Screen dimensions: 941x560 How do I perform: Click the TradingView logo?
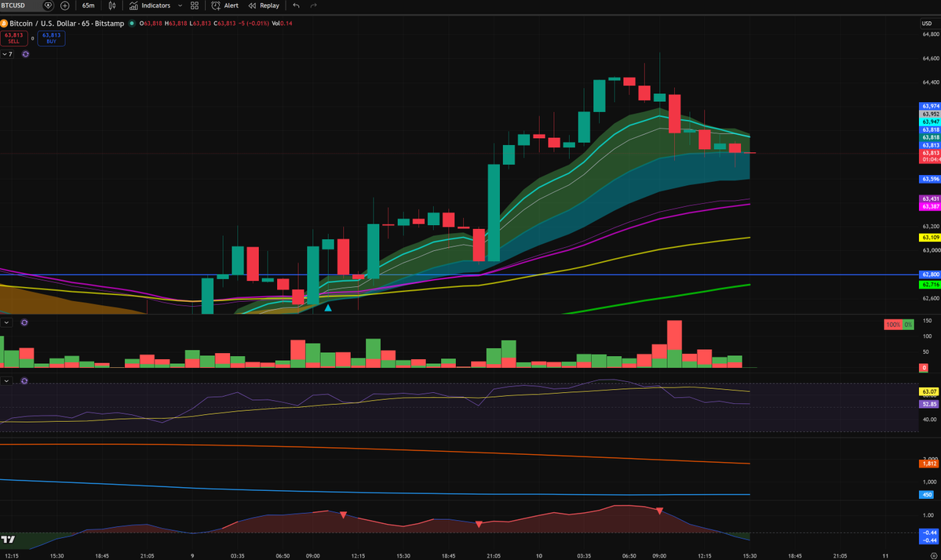point(8,539)
